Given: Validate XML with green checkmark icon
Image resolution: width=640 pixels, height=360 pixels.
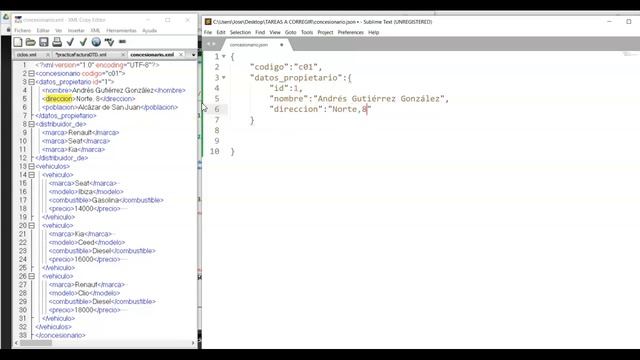Looking at the screenshot, I should coord(83,42).
